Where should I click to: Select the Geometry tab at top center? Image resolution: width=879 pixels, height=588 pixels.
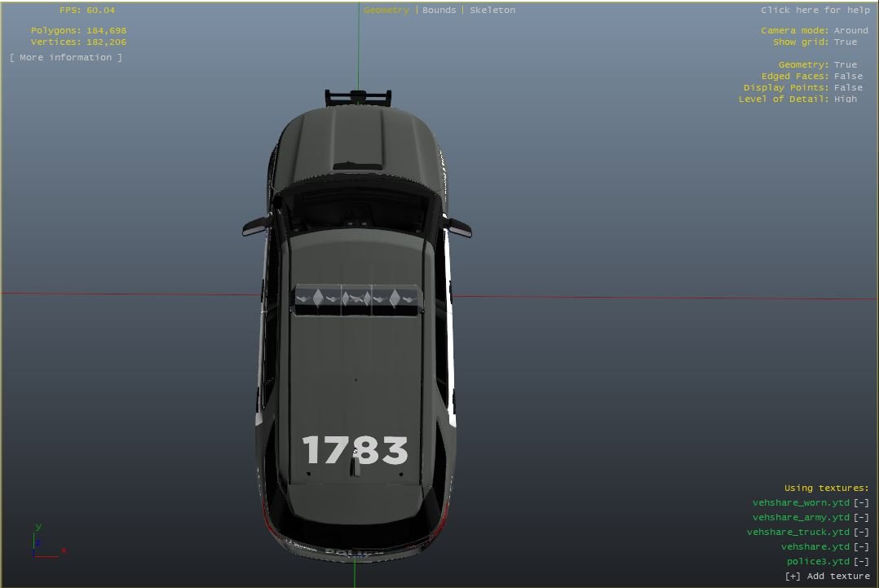click(386, 10)
